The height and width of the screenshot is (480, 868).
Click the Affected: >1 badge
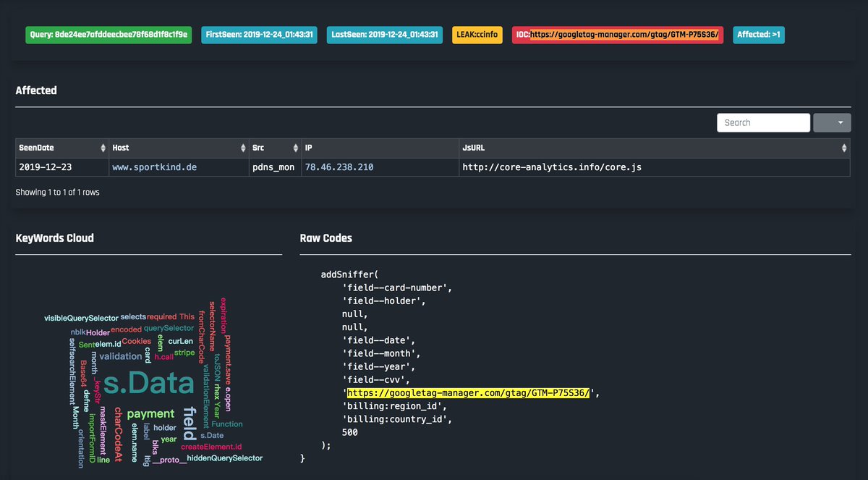click(759, 35)
